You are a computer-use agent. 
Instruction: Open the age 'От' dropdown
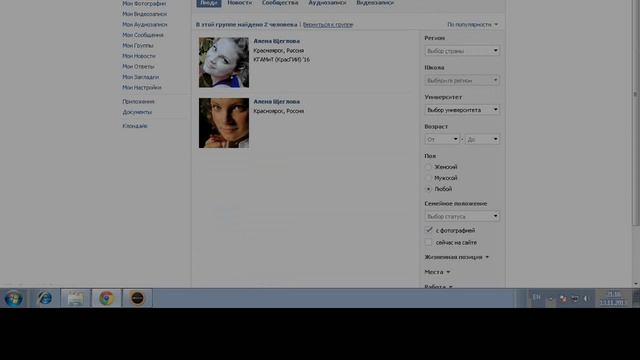(442, 140)
